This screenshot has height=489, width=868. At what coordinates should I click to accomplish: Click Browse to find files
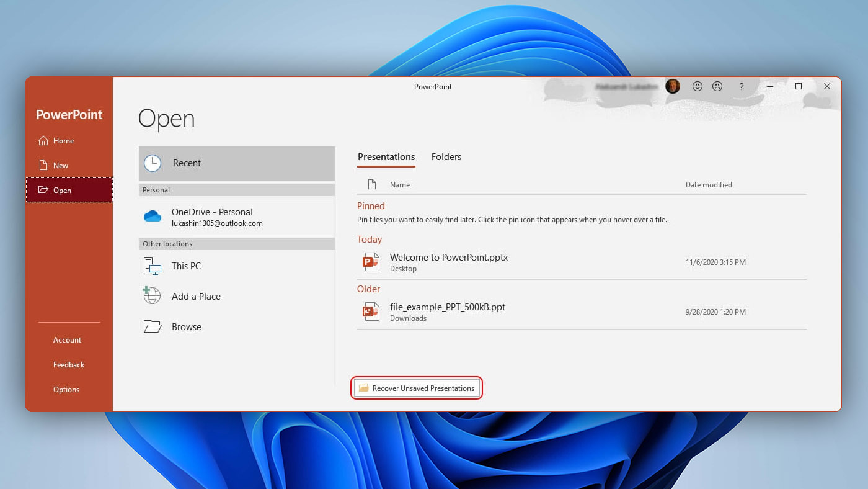236,327
